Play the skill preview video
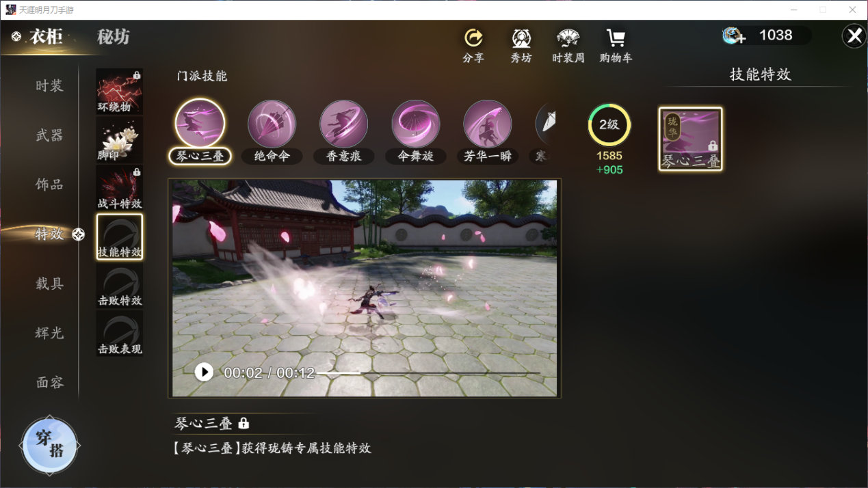The image size is (868, 488). pyautogui.click(x=204, y=372)
